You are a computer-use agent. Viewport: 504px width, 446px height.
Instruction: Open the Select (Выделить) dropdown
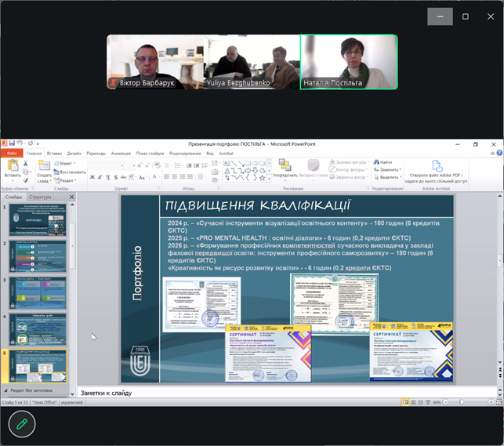click(388, 177)
